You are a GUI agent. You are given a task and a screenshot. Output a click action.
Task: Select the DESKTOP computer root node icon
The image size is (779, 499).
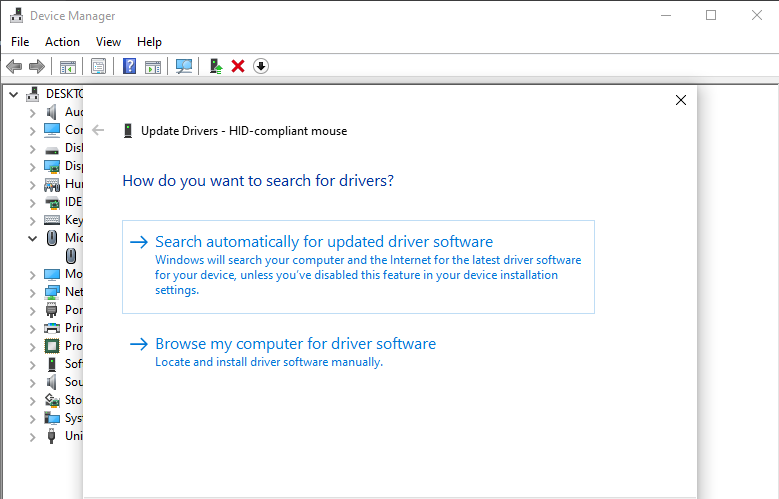tap(33, 94)
